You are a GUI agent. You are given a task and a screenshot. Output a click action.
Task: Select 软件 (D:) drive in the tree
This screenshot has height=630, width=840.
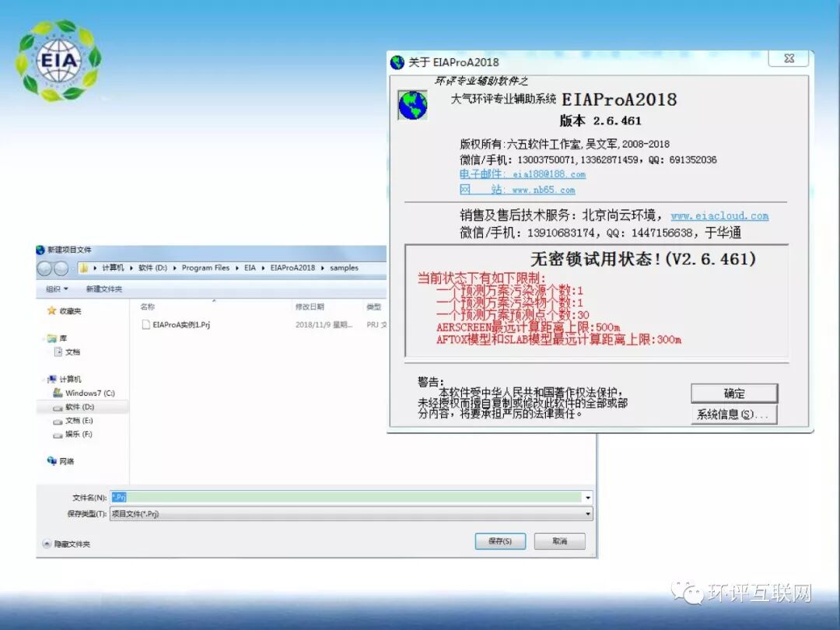tap(79, 407)
